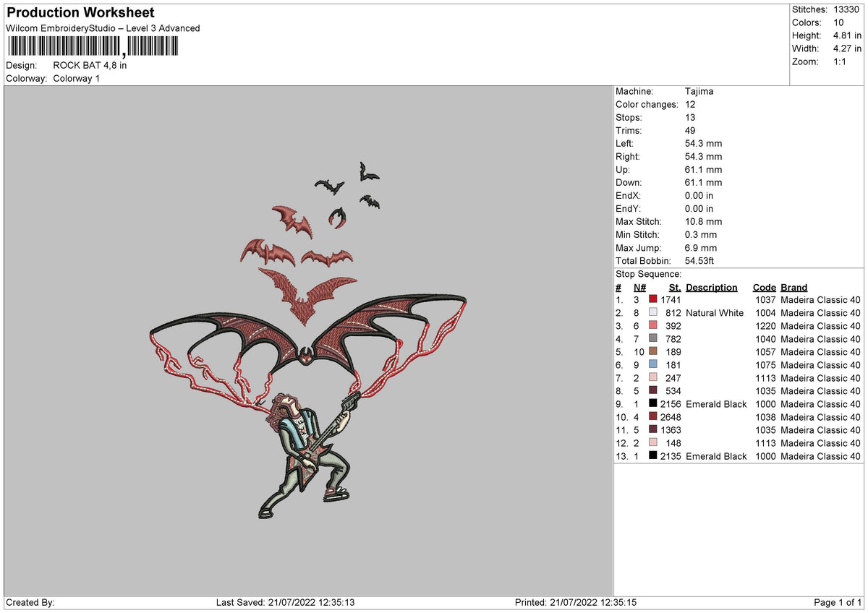This screenshot has width=868, height=613.
Task: Select the Colorway 1 label
Action: 77,79
